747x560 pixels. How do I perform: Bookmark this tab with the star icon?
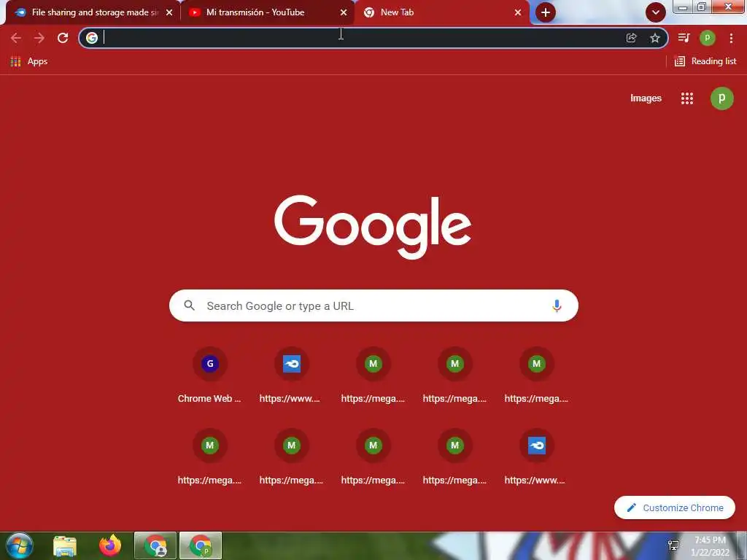point(655,38)
